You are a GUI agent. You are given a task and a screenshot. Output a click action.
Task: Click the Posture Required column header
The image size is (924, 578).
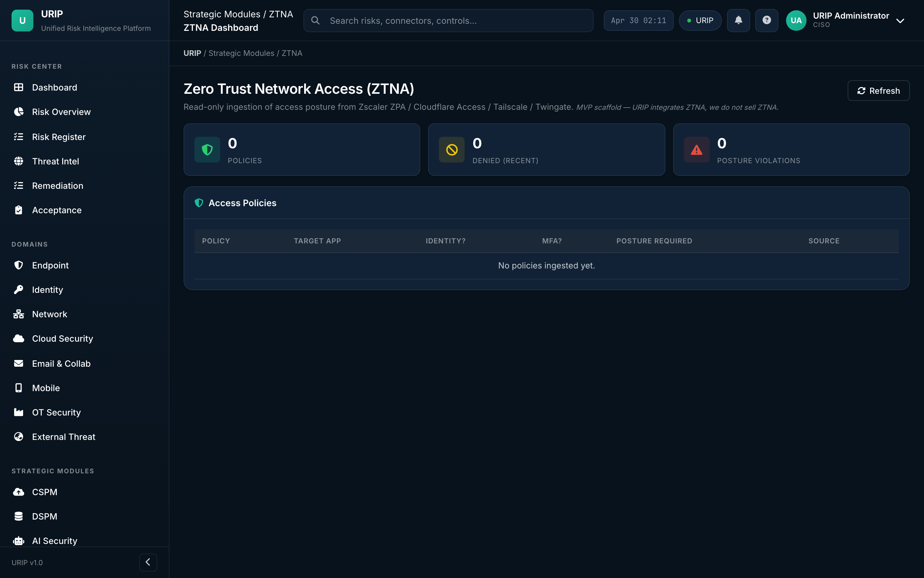pos(654,241)
